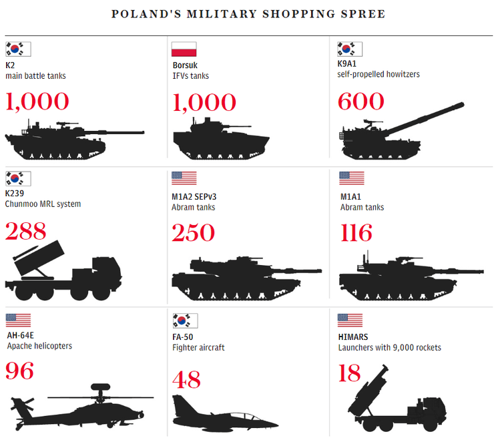
Task: Click the South Korean flag above K2
Action: pos(18,49)
